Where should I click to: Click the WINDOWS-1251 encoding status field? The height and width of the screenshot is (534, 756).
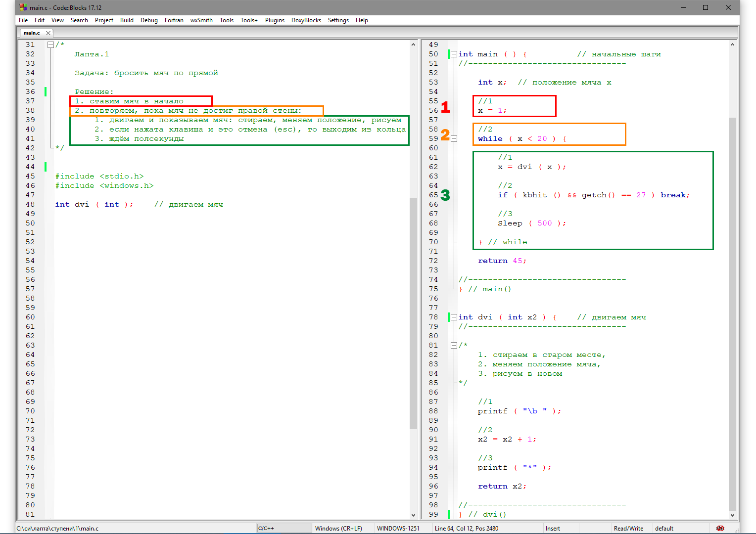[398, 528]
